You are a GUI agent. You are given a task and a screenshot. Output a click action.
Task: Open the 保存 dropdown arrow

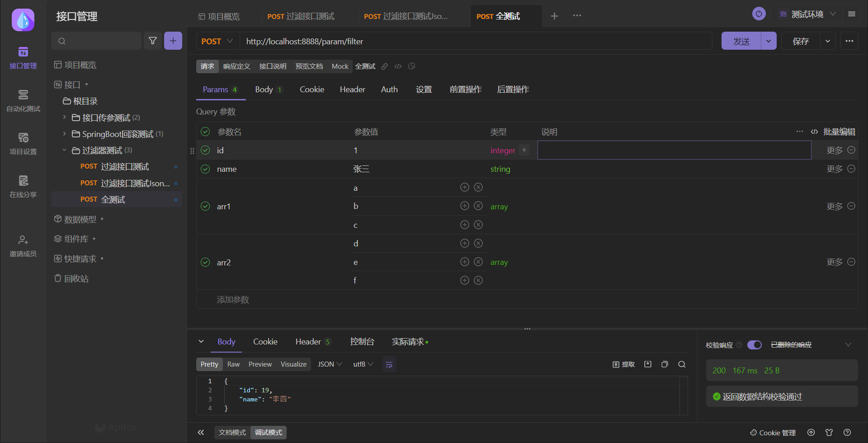(828, 41)
